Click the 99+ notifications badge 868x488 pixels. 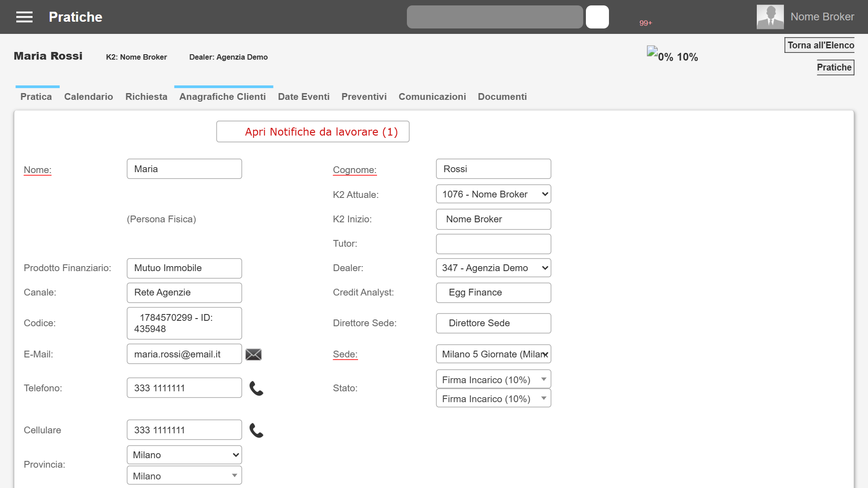(x=646, y=23)
